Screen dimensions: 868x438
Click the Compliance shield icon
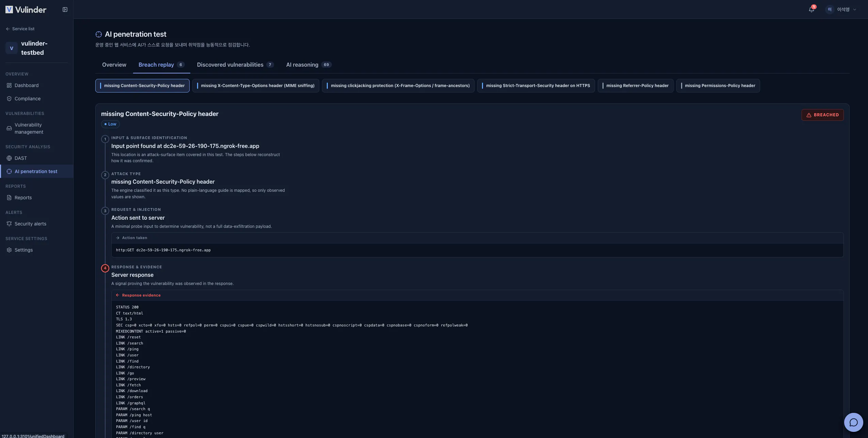(9, 99)
